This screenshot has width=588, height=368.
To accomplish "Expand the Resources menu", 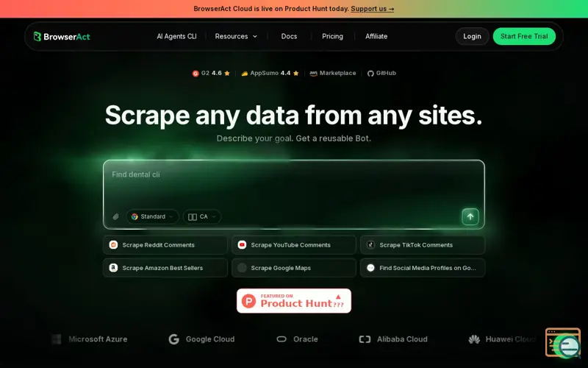I will [x=236, y=36].
